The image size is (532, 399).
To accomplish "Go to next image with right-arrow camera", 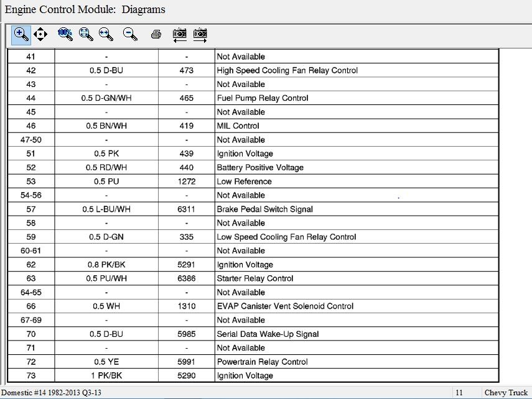I will point(200,35).
